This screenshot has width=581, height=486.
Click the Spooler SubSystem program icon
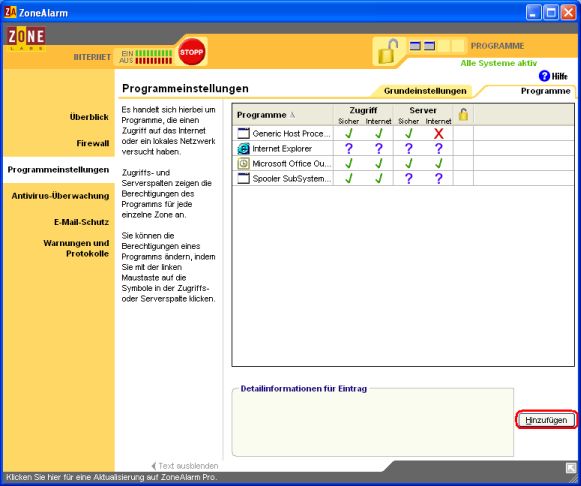point(243,179)
